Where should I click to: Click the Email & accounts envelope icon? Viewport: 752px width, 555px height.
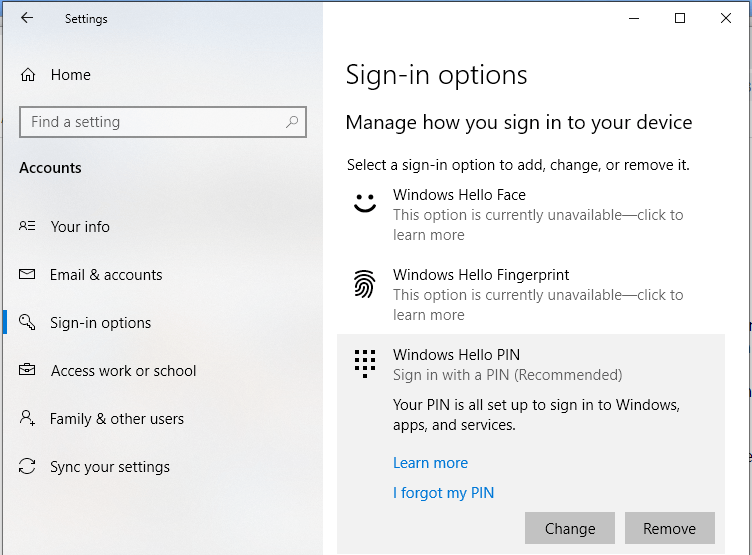[x=27, y=274]
